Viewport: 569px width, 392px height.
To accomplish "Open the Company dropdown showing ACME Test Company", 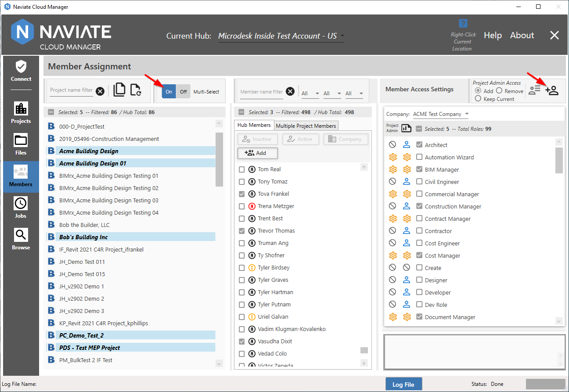I will [441, 114].
